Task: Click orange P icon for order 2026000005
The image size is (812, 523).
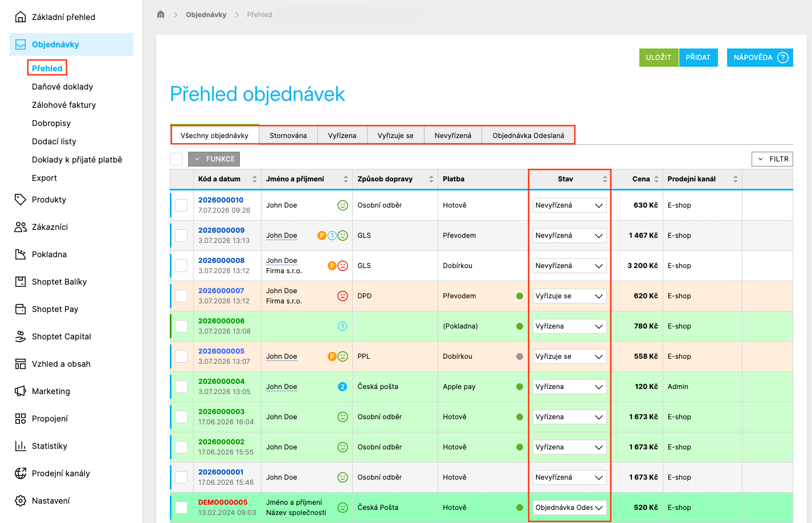Action: click(332, 356)
